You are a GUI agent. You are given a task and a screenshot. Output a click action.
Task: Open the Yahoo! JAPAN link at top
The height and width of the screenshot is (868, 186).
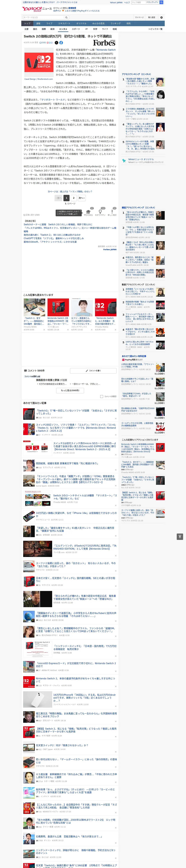coord(116,2)
